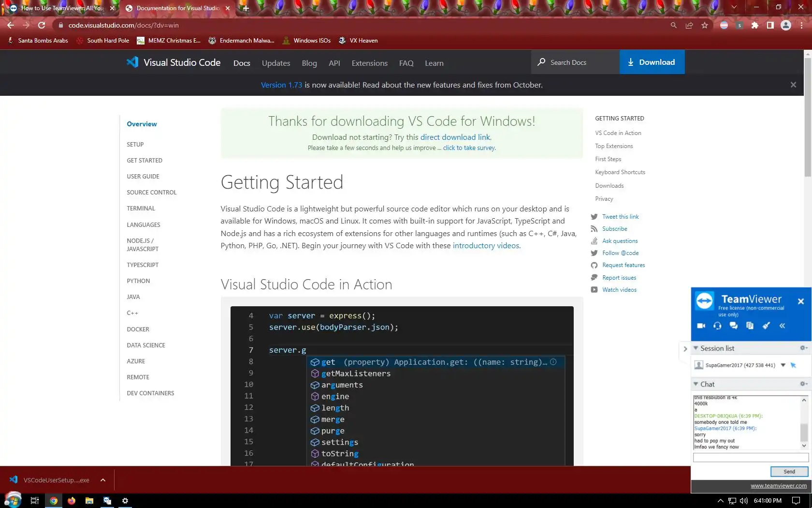Open the Docs nav item

(242, 63)
